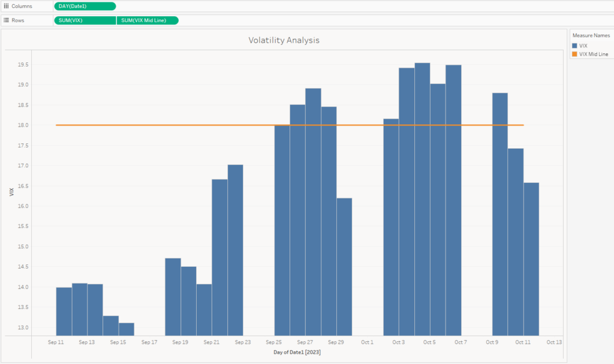This screenshot has width=614, height=364.
Task: Select the DAY(Date1) pill on Columns
Action: (84, 6)
